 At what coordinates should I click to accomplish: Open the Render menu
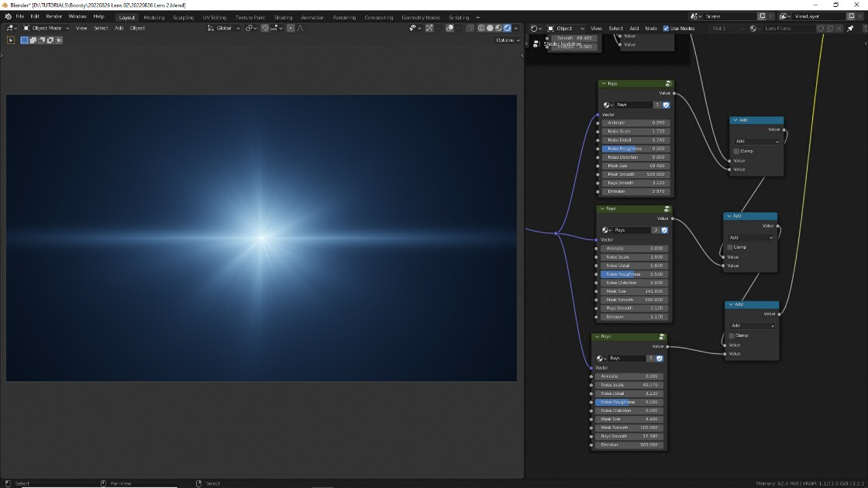[53, 16]
